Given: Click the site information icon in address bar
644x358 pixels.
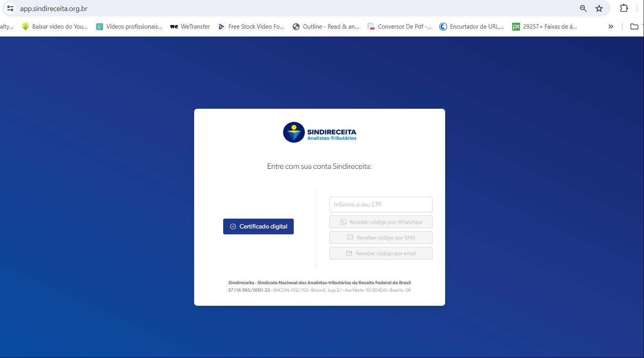Looking at the screenshot, I should tap(11, 8).
